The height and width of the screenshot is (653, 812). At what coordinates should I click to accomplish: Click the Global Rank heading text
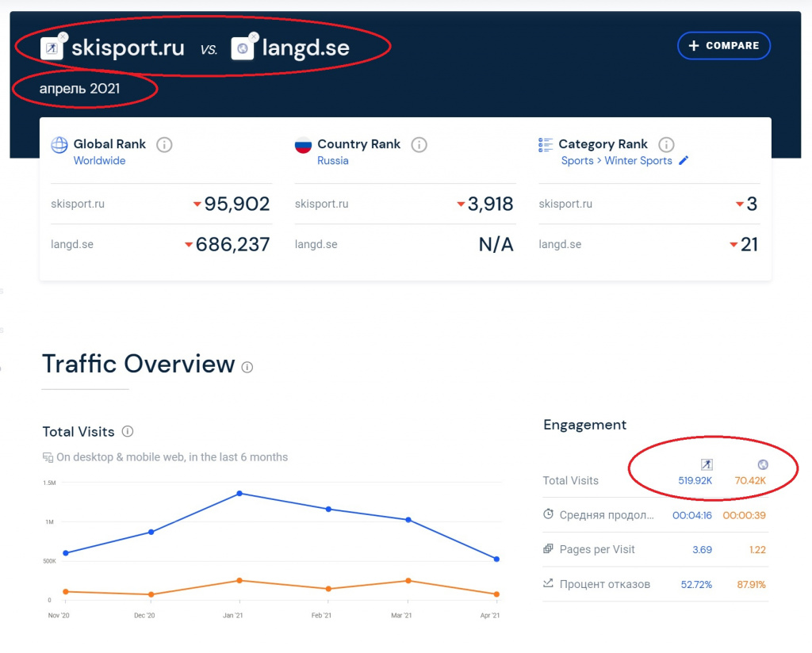coord(109,144)
